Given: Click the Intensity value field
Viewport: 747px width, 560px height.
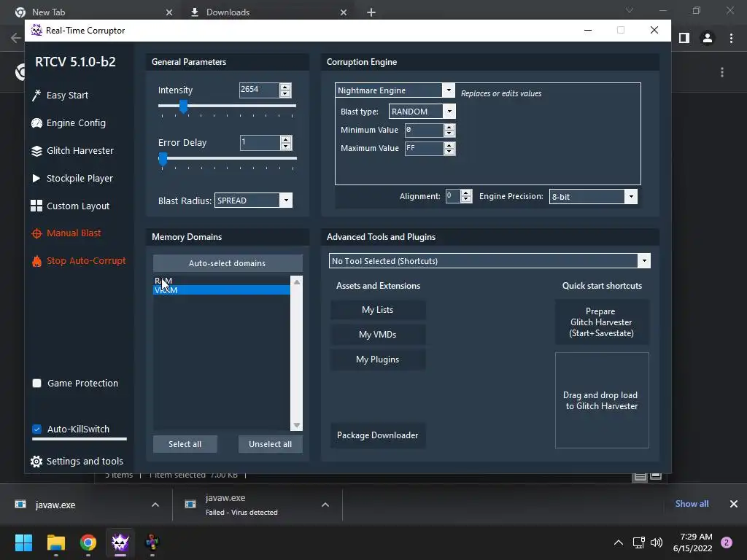Looking at the screenshot, I should tap(259, 90).
